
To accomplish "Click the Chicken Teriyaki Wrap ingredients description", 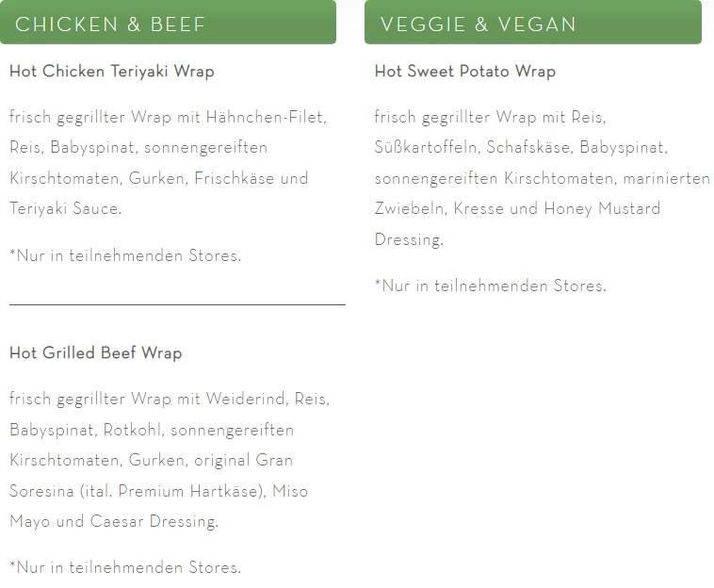I will (168, 163).
